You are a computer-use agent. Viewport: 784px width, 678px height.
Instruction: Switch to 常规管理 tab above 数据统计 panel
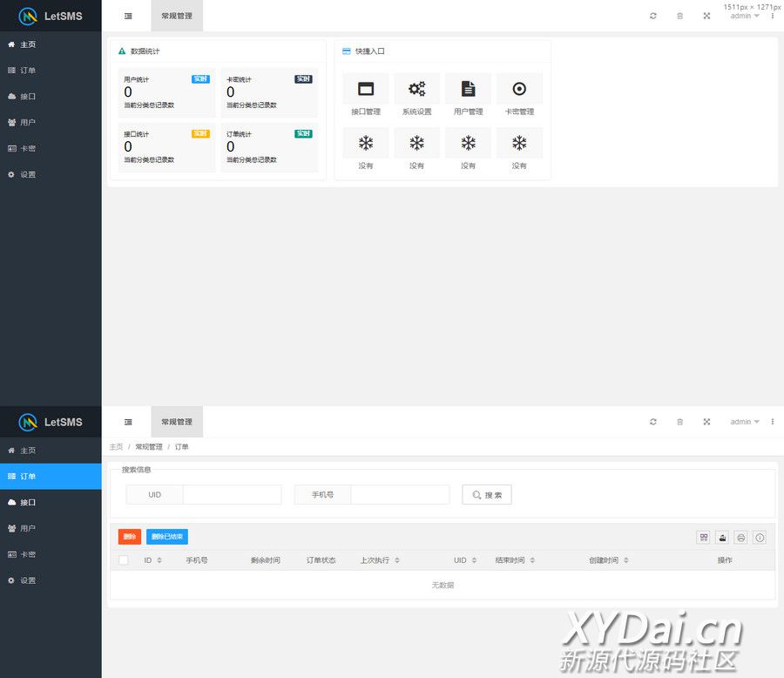pyautogui.click(x=177, y=16)
